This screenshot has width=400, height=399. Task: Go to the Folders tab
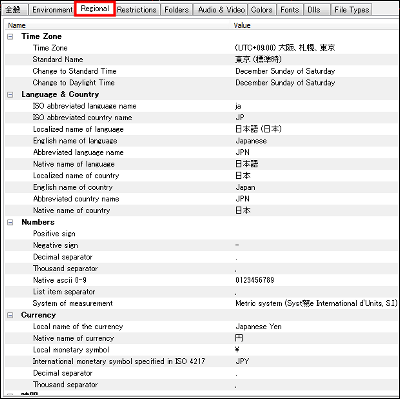pos(177,10)
